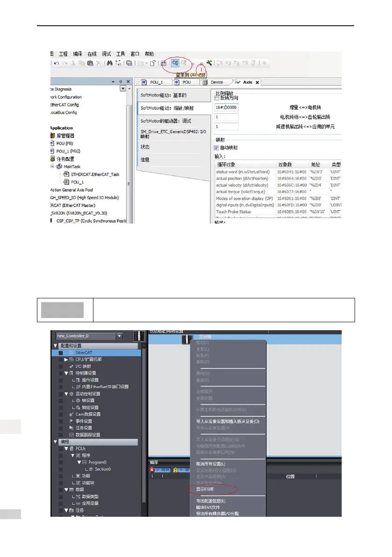Click the 任务配置 task configuration icon
The height and width of the screenshot is (557, 392).
(x=52, y=159)
